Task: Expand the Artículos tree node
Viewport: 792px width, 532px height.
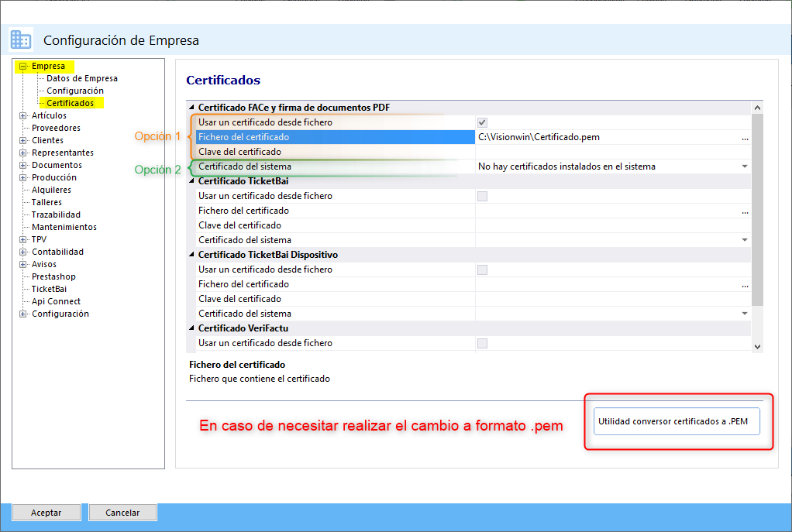Action: [x=22, y=115]
